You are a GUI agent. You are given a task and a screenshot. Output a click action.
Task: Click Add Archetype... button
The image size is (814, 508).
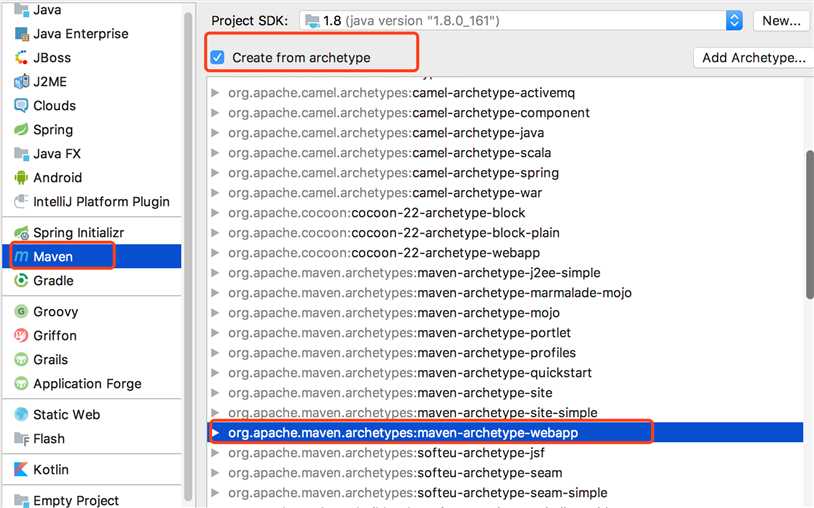(753, 58)
